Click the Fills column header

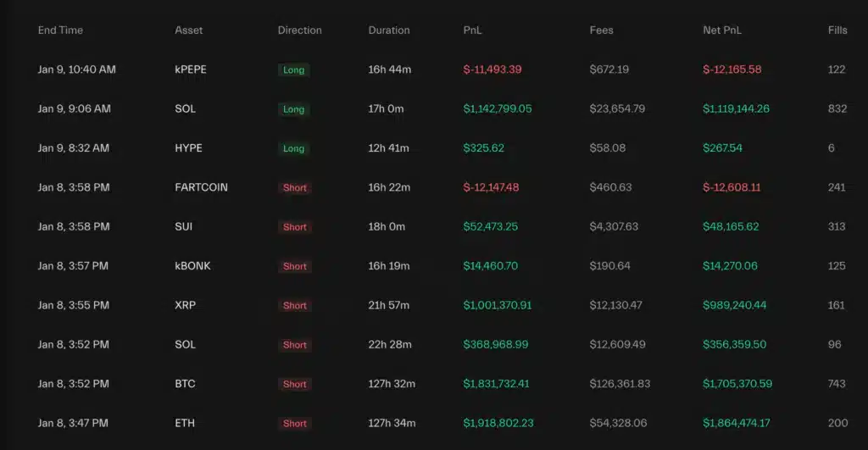pos(837,31)
